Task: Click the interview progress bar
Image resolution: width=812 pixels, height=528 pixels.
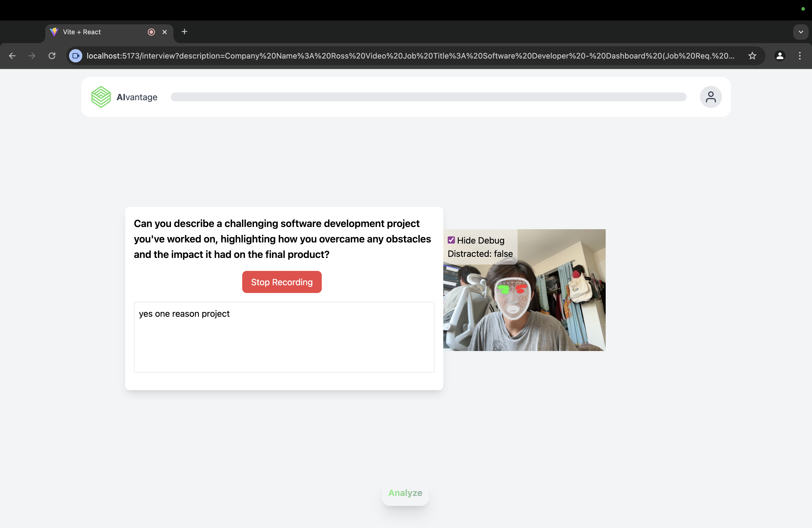Action: (428, 97)
